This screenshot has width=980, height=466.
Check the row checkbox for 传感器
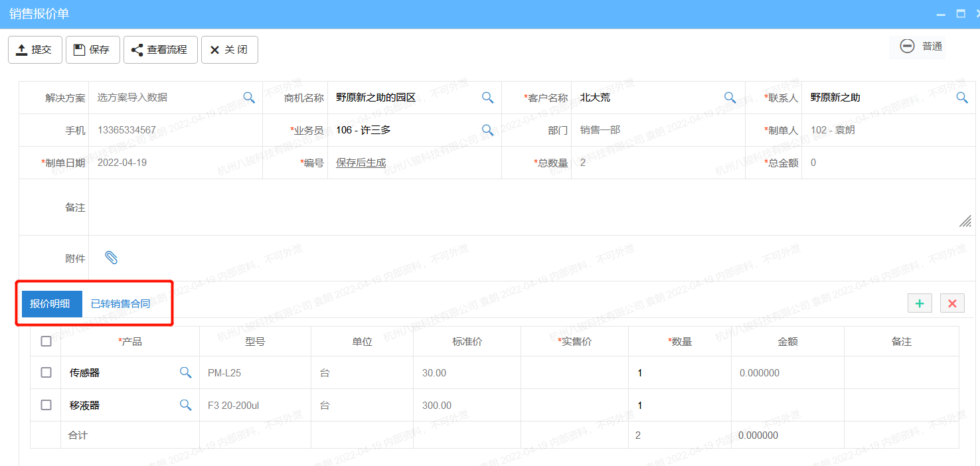pyautogui.click(x=46, y=372)
